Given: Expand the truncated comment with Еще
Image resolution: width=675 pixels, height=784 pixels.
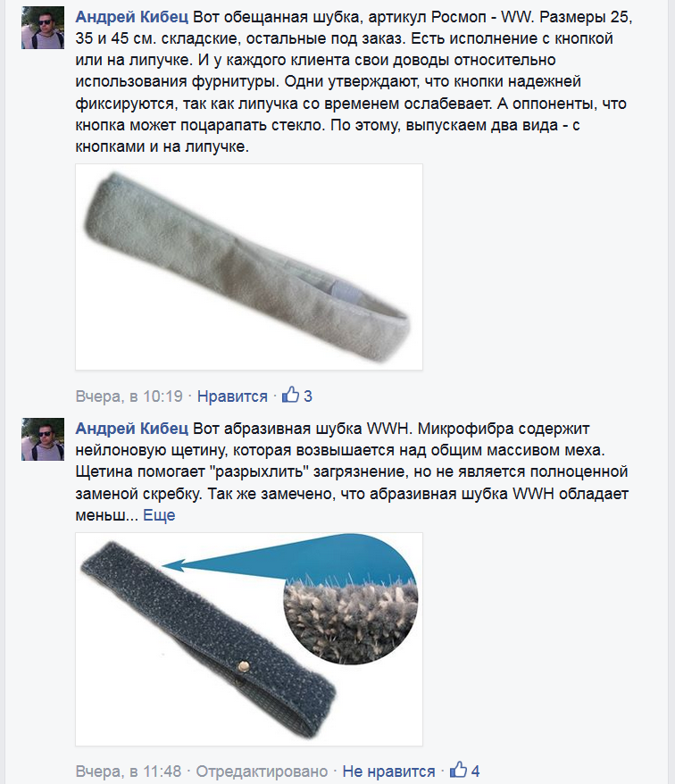Looking at the screenshot, I should 159,515.
